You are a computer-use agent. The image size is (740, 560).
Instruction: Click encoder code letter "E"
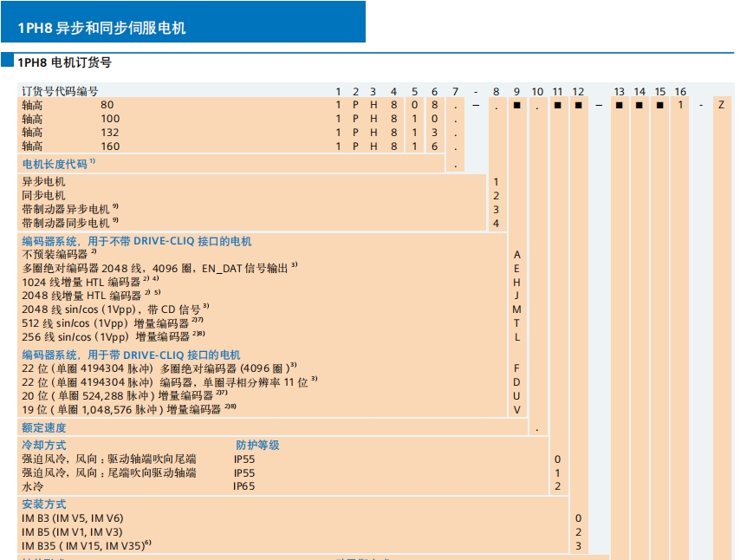(x=516, y=269)
